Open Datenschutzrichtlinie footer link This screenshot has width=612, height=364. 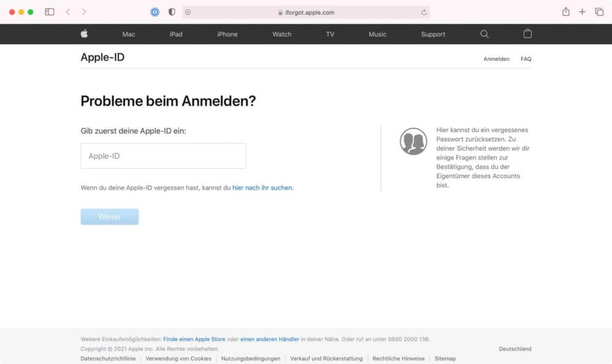[x=108, y=358]
